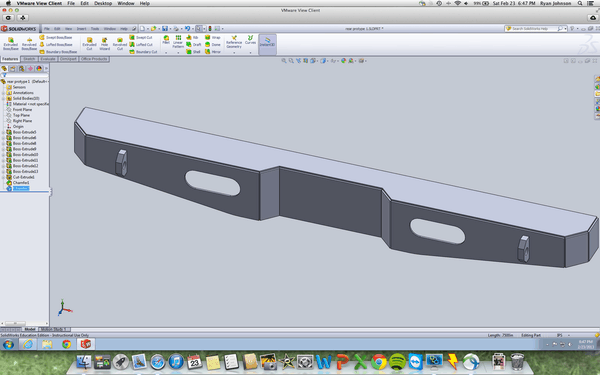Select the Shell feature tool

pos(193,52)
